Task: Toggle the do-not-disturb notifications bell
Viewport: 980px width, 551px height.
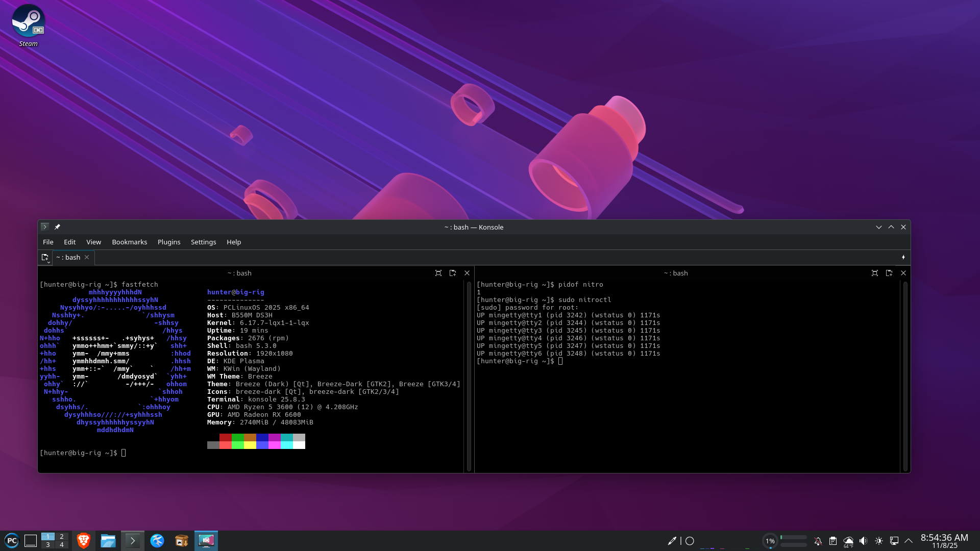Action: [818, 541]
